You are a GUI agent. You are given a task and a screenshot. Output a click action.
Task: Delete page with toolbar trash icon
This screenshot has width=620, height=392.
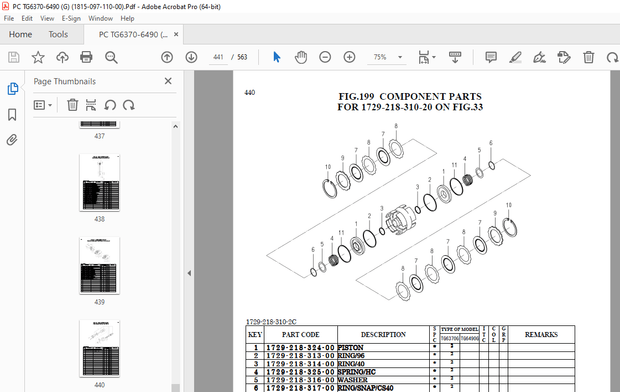click(588, 57)
